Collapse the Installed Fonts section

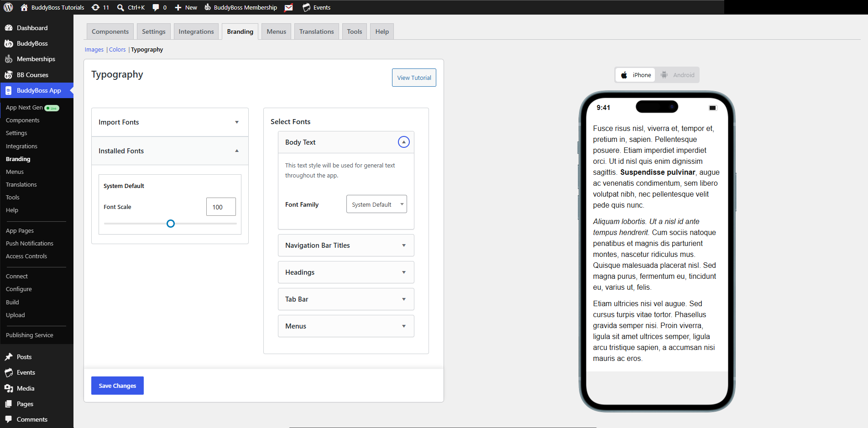click(170, 151)
